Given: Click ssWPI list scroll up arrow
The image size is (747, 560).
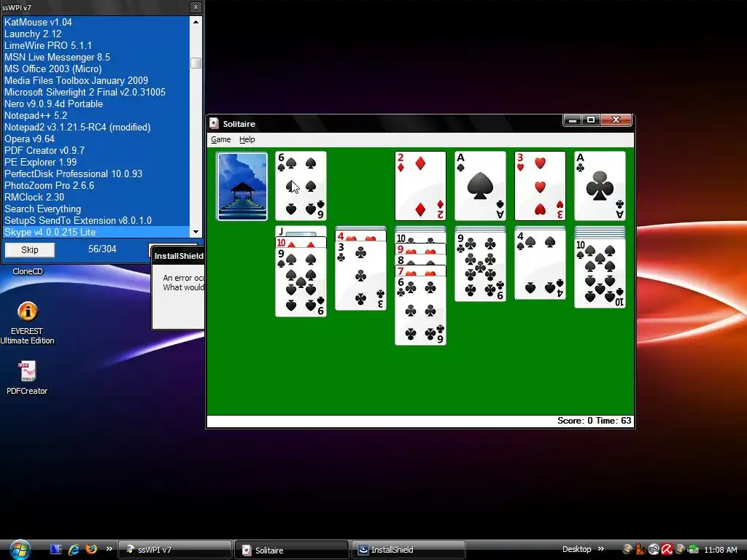Looking at the screenshot, I should (x=196, y=22).
